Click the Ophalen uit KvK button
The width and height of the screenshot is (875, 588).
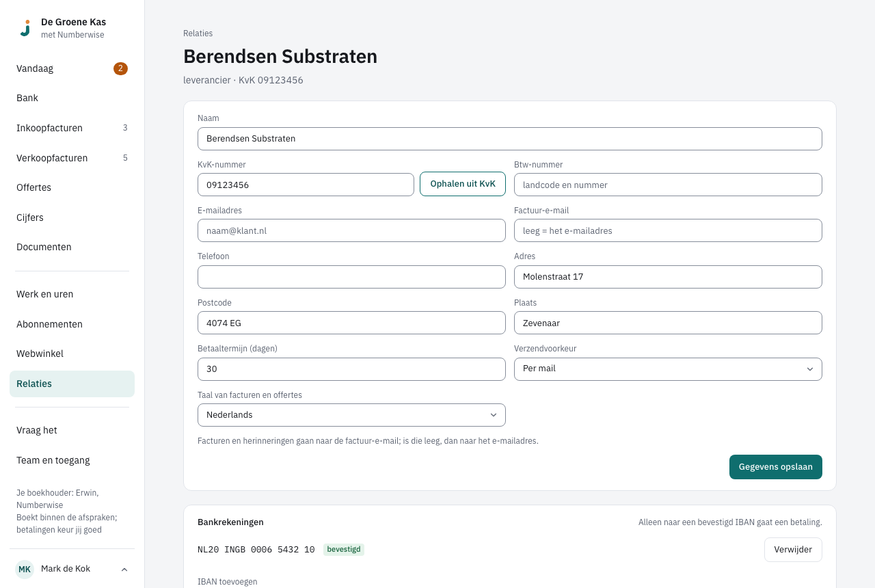coord(463,184)
